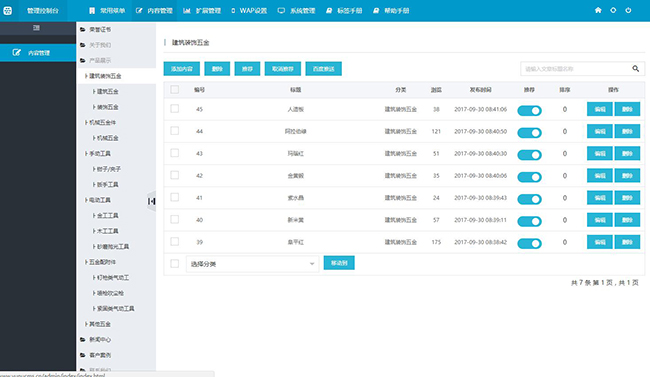Image resolution: width=650 pixels, height=377 pixels.
Task: Tick the checkbox for row 39
Action: 175,241
